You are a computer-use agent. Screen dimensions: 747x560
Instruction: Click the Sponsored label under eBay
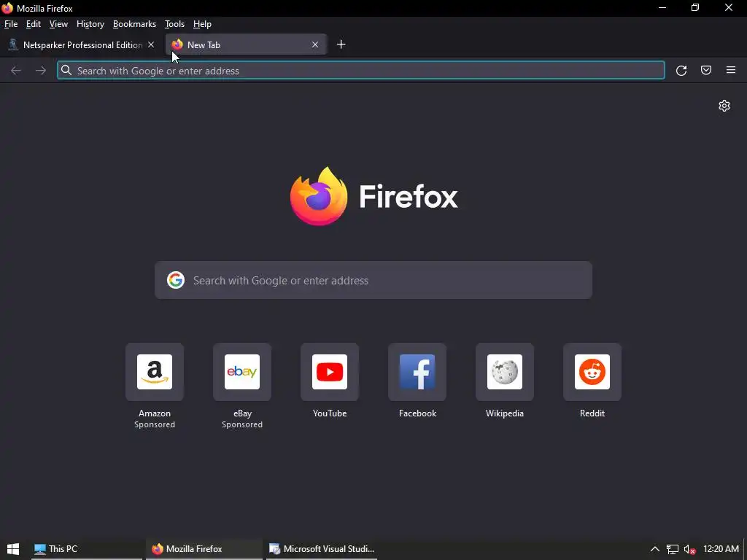(242, 424)
